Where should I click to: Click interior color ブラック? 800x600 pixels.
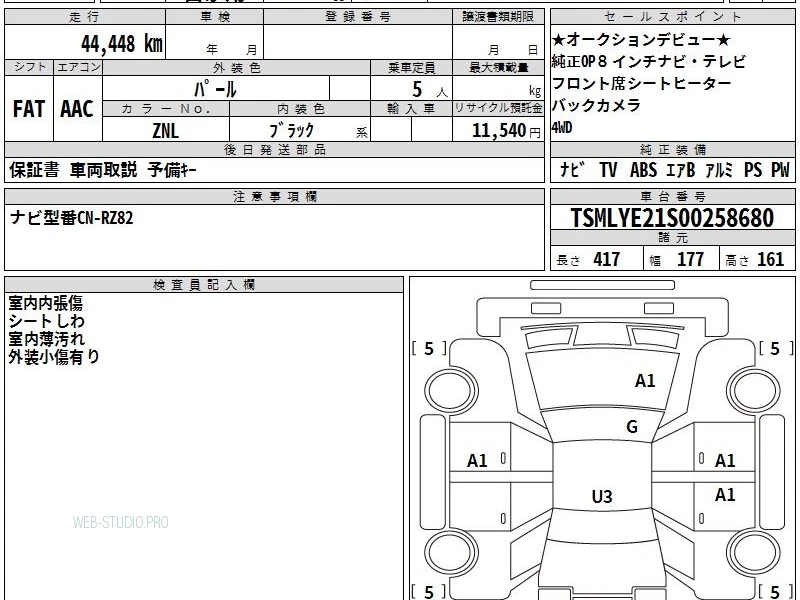click(291, 130)
